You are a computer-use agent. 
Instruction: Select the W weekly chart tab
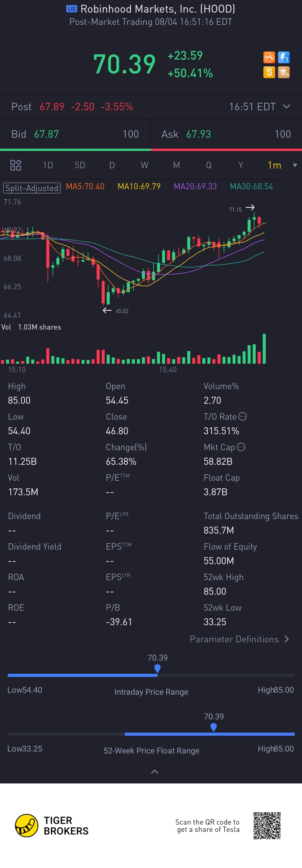click(x=144, y=165)
